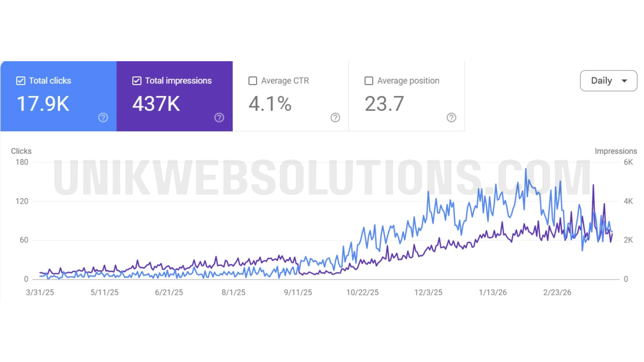Enable the Average position checkbox
Screen dimensions: 644x362
pyautogui.click(x=369, y=81)
